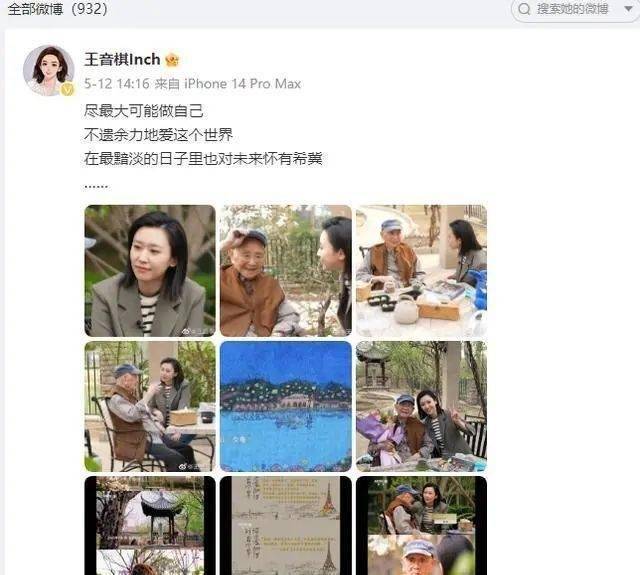This screenshot has height=575, width=640.
Task: Focus the 搜索她的微博 search field
Action: pyautogui.click(x=572, y=9)
